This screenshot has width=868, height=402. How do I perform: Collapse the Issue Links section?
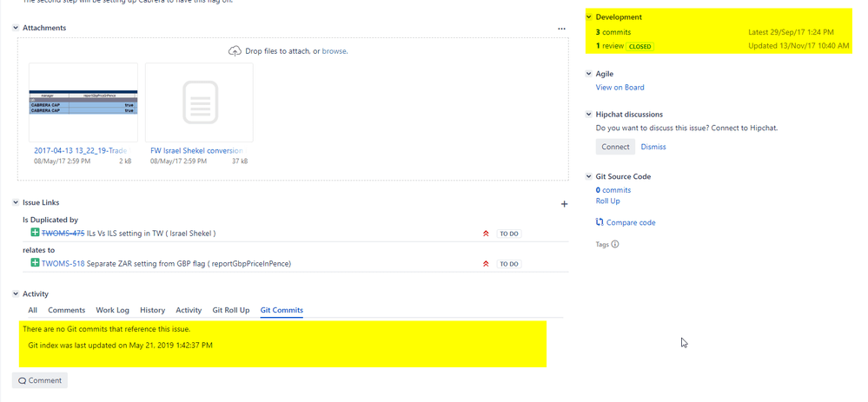[16, 203]
